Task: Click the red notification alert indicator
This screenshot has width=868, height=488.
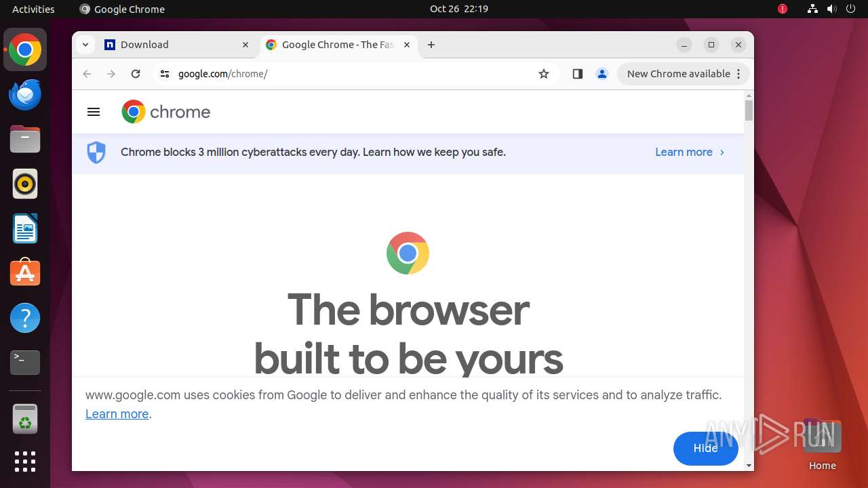Action: click(783, 9)
